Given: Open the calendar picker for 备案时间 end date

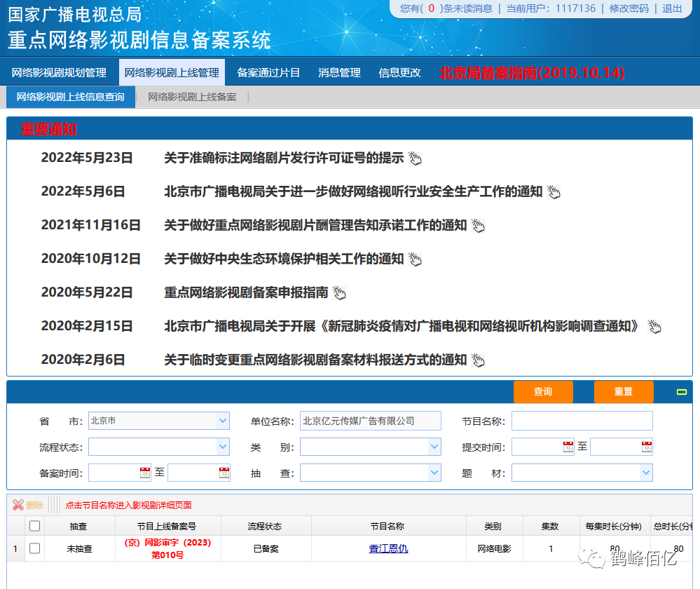Looking at the screenshot, I should pos(224,472).
